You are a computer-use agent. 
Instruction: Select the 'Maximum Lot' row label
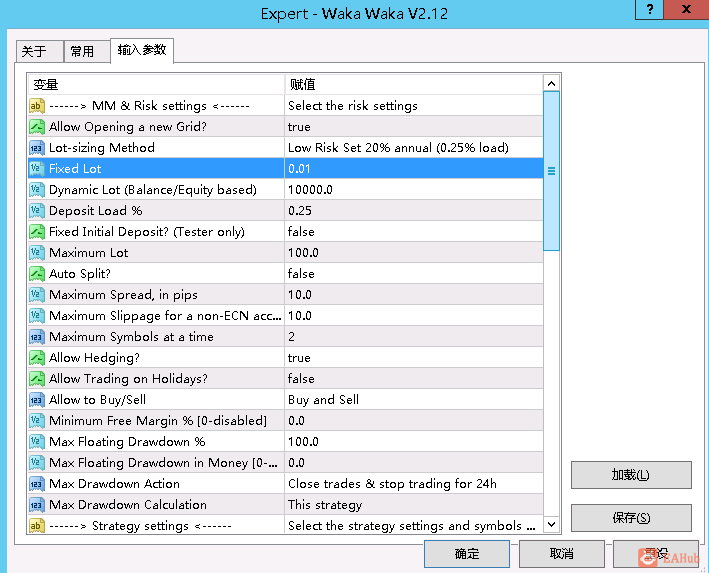coord(89,253)
